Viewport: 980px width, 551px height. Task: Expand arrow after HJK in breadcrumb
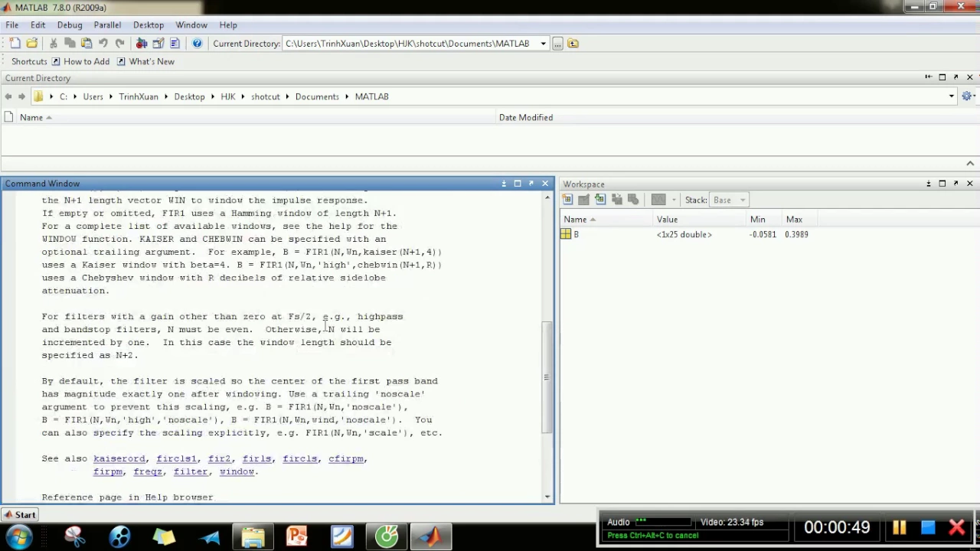coord(243,96)
